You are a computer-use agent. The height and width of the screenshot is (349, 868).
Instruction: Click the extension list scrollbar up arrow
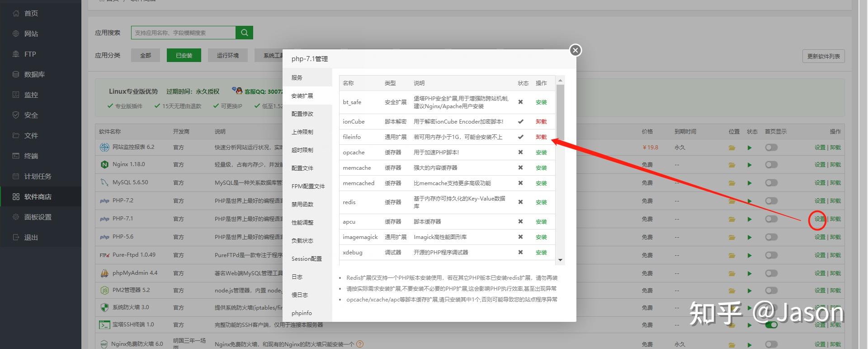(x=561, y=81)
